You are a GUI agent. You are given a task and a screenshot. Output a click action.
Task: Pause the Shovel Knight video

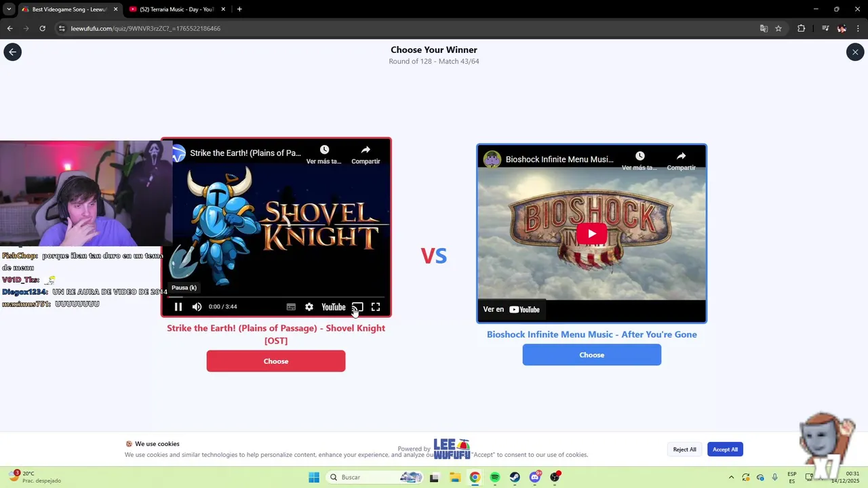178,307
